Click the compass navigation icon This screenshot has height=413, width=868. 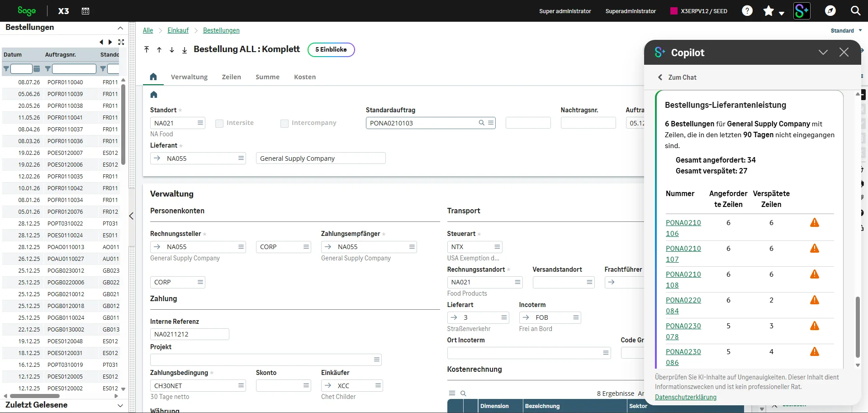(x=830, y=11)
